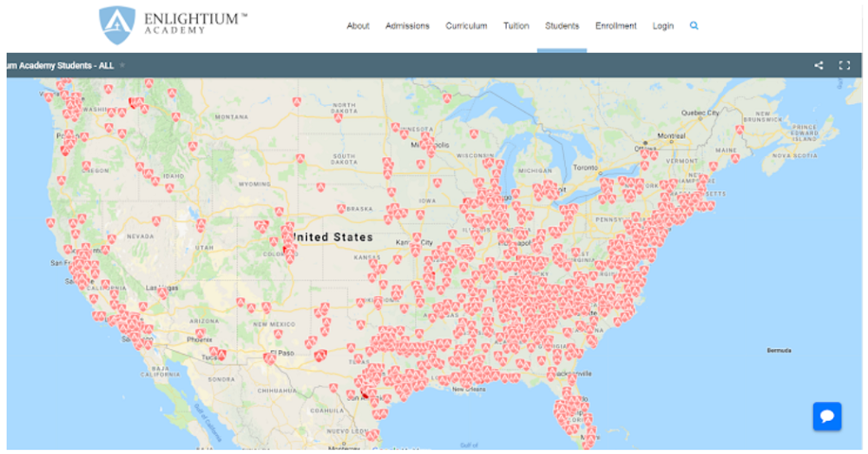Open the Curriculum menu
This screenshot has width=868, height=454.
(466, 26)
